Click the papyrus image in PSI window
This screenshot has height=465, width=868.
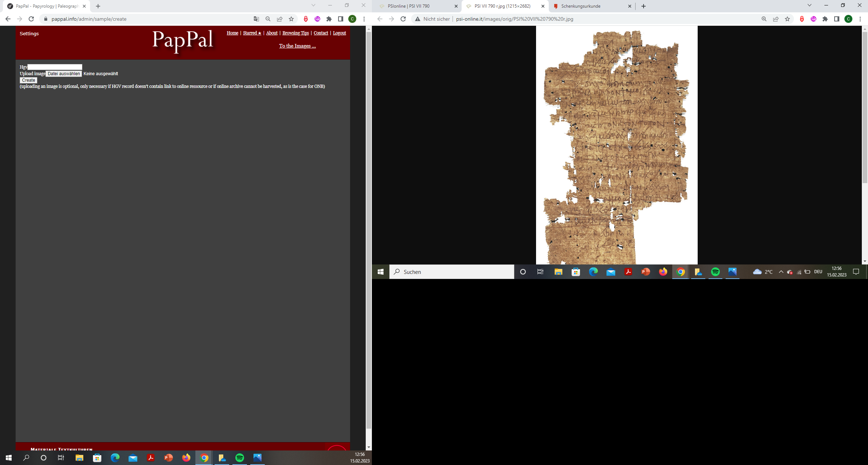617,145
